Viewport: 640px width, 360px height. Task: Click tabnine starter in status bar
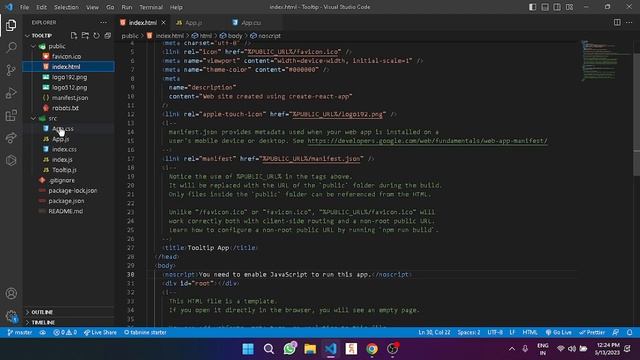click(x=145, y=332)
